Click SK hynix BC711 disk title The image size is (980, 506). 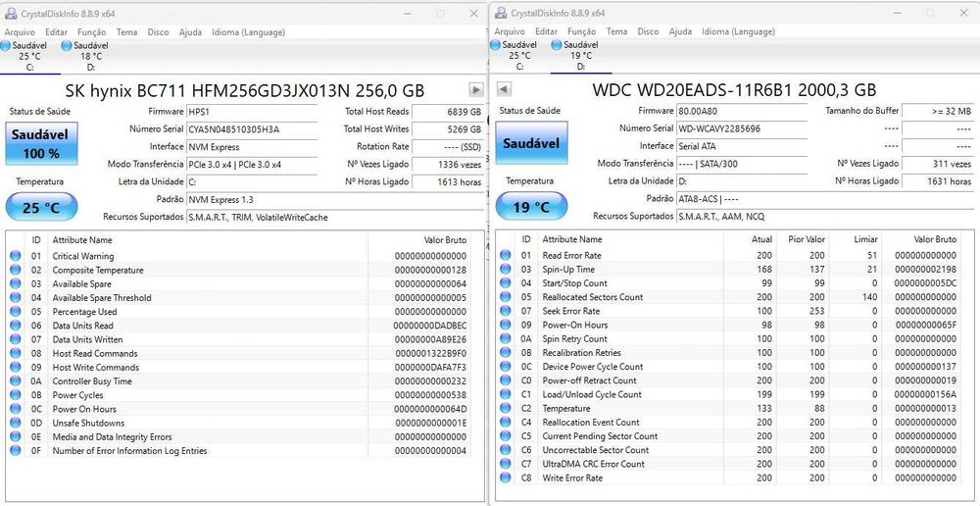click(x=244, y=90)
